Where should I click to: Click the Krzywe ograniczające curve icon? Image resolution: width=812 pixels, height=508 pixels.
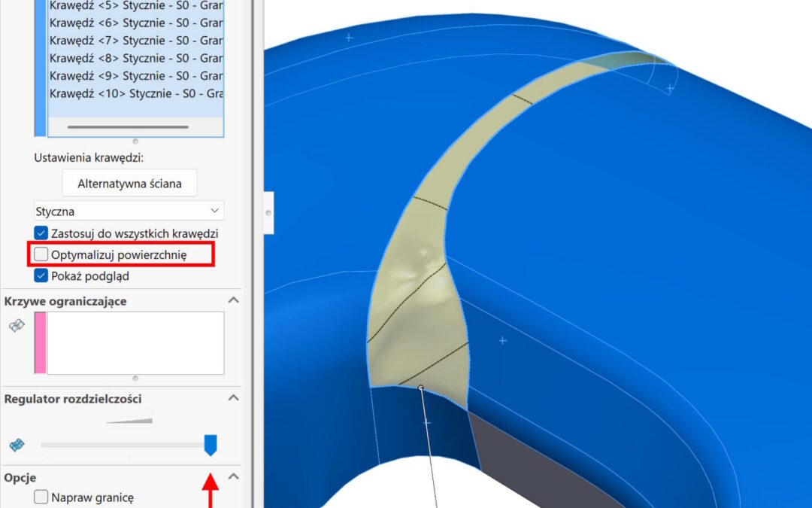pos(17,325)
